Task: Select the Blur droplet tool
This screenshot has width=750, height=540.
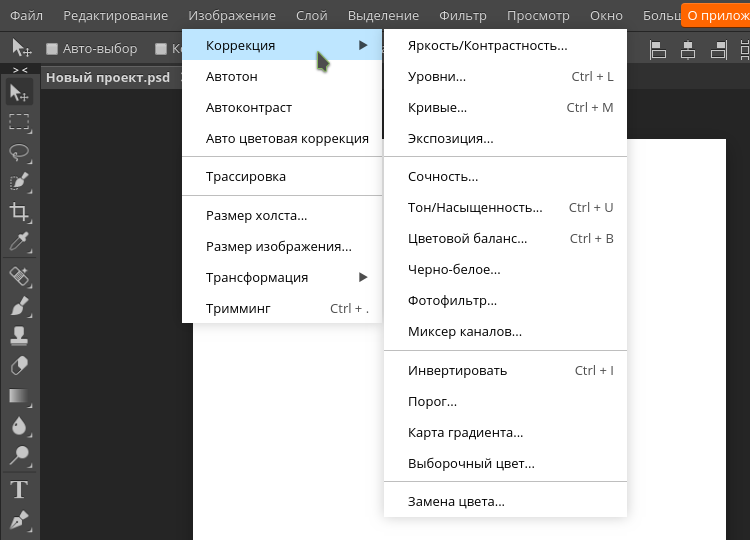Action: click(20, 426)
